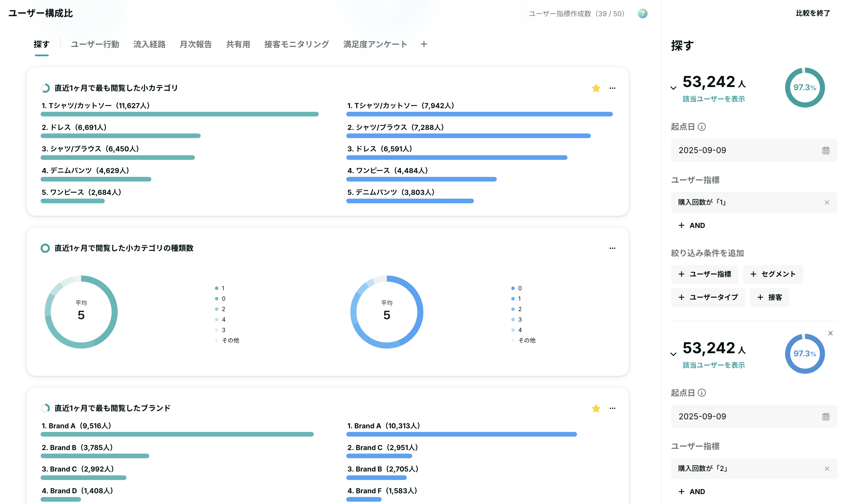Collapse second 53,242人 segment chevron
This screenshot has width=841, height=504.
674,354
